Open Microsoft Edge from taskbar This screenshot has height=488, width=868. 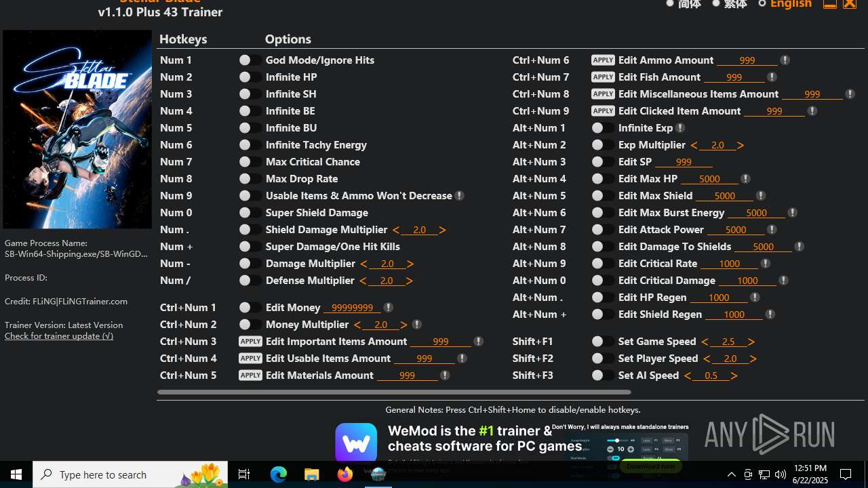tap(278, 474)
